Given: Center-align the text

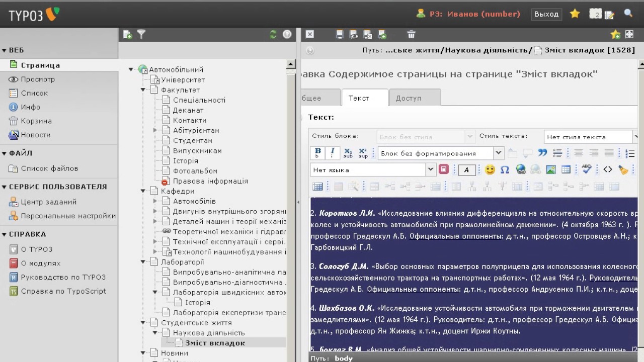Looking at the screenshot, I should pos(579,153).
